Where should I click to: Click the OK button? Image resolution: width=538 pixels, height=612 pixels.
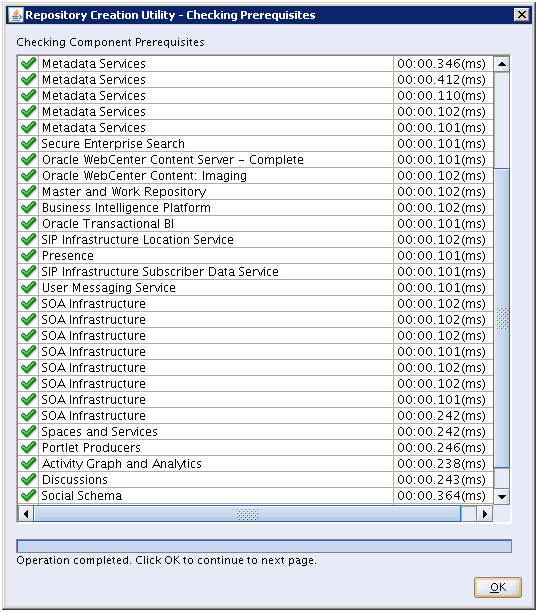498,587
